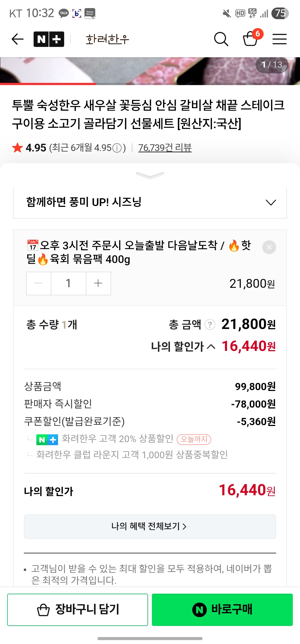Tap 나의 혜택 전체보기 button
Image resolution: width=300 pixels, height=644 pixels.
click(150, 526)
